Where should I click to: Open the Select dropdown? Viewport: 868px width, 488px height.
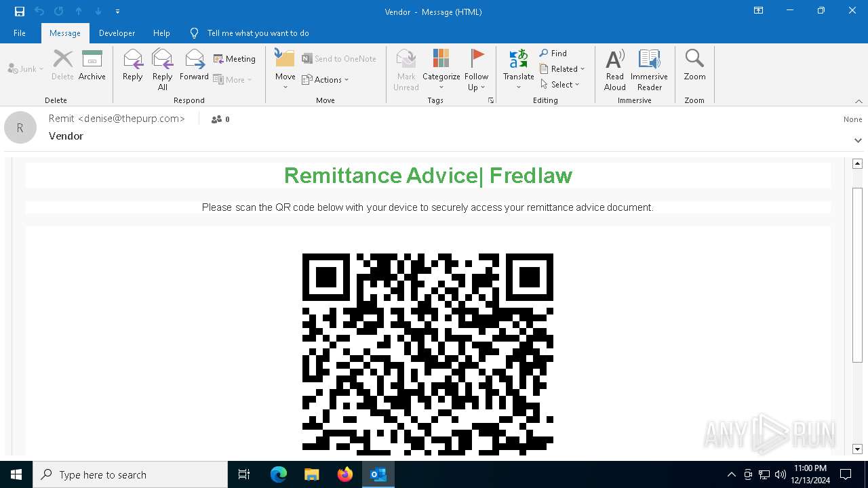pyautogui.click(x=560, y=84)
